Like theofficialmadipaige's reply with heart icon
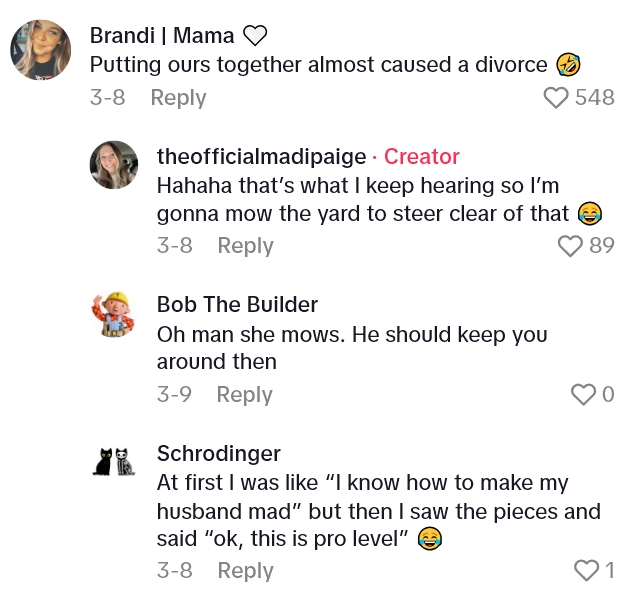619x599 pixels. tap(569, 246)
